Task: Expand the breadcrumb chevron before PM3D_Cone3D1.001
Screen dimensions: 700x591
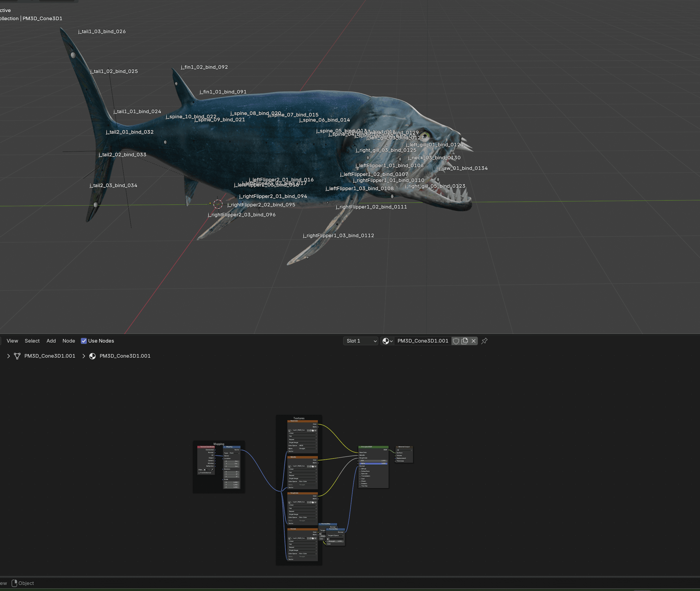Action: pos(8,356)
